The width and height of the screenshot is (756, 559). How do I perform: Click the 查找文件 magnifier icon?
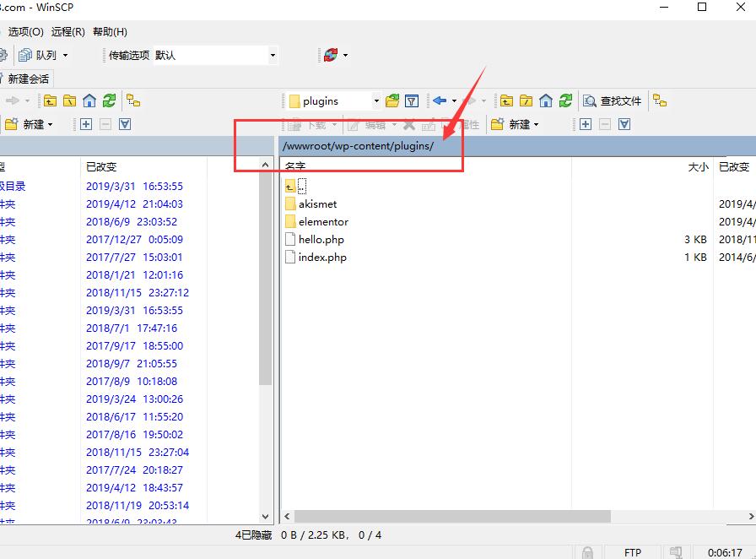pyautogui.click(x=590, y=100)
